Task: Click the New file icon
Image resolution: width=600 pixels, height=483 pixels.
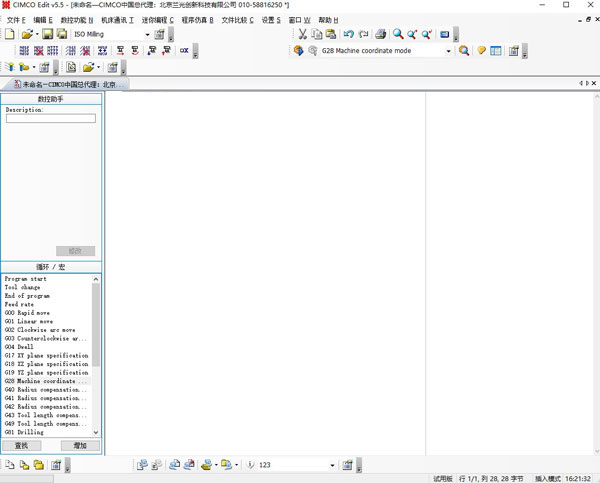Action: point(9,34)
